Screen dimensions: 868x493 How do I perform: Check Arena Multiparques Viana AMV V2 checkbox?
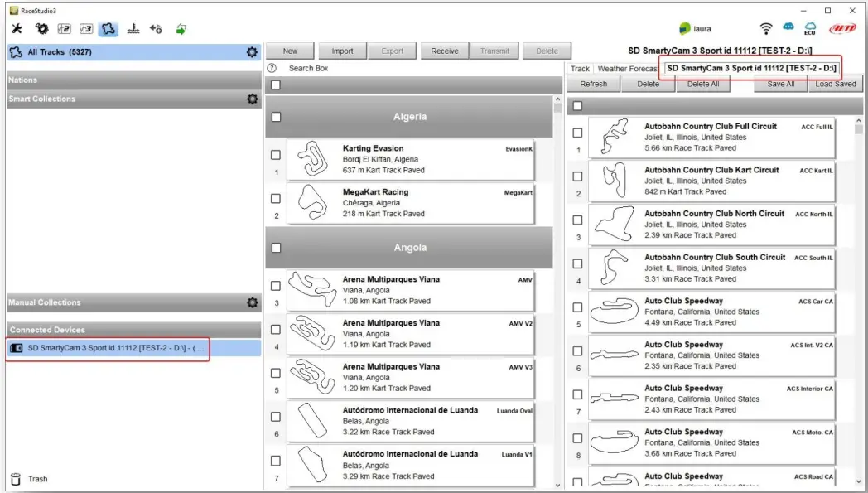click(276, 330)
